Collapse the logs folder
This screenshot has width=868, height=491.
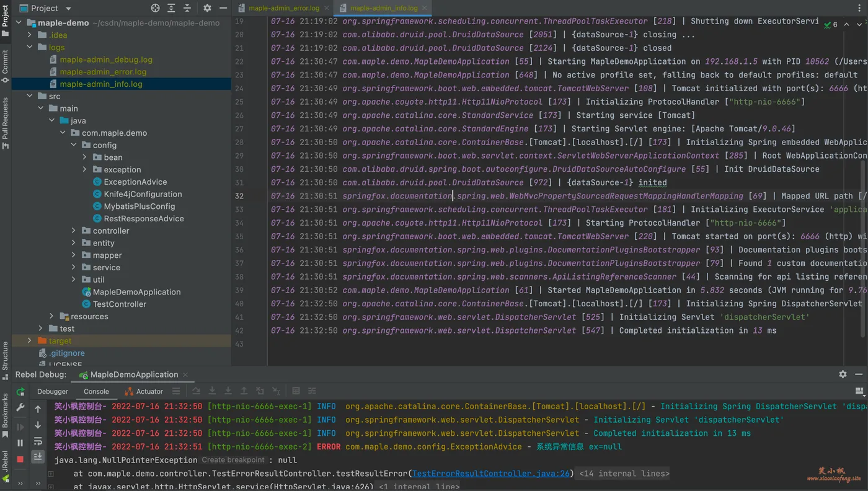[x=30, y=47]
